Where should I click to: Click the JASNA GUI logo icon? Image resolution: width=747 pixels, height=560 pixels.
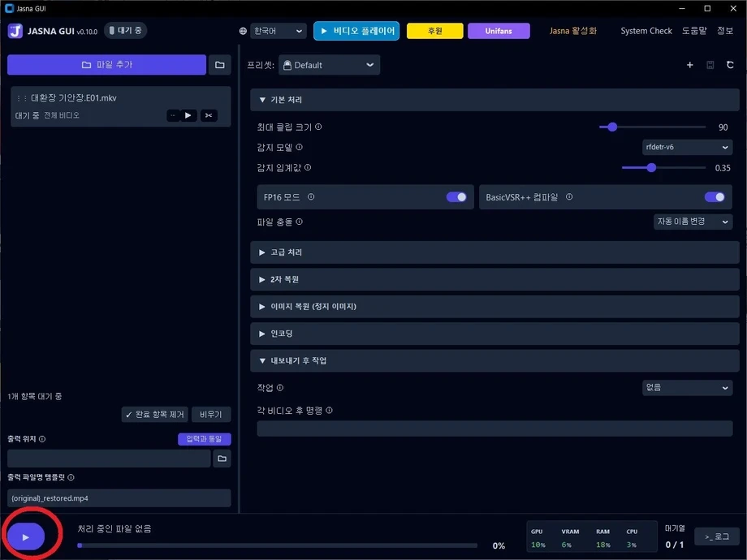click(15, 31)
